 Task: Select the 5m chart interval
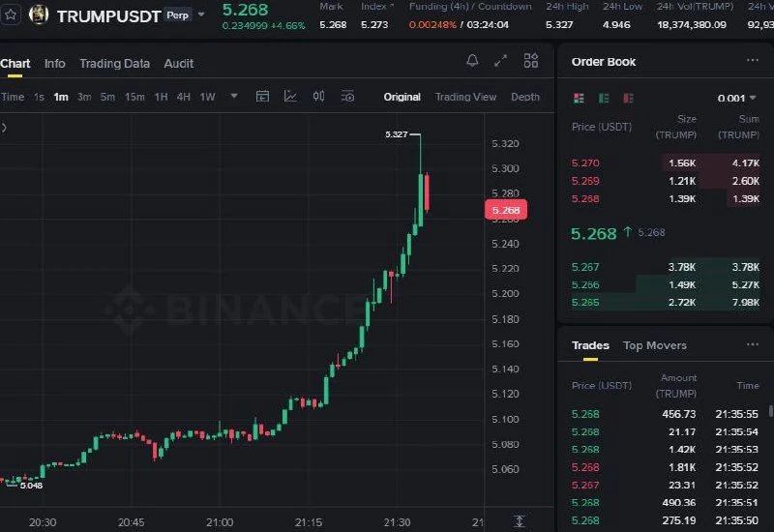(x=107, y=97)
